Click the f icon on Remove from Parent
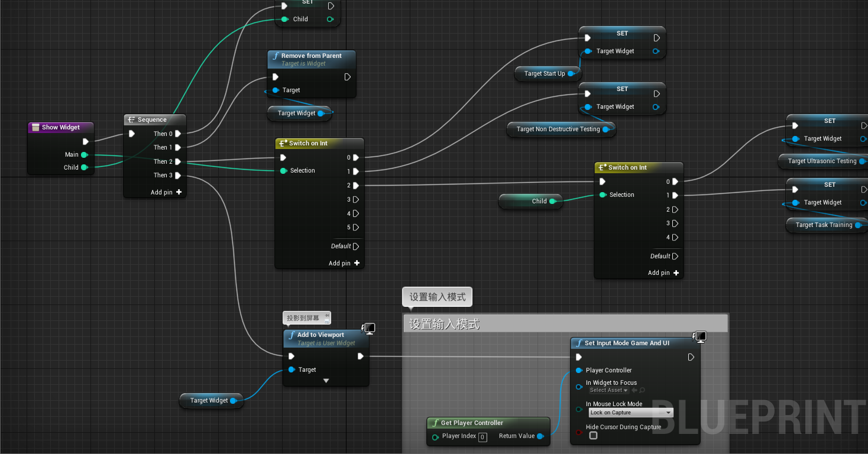 (275, 56)
